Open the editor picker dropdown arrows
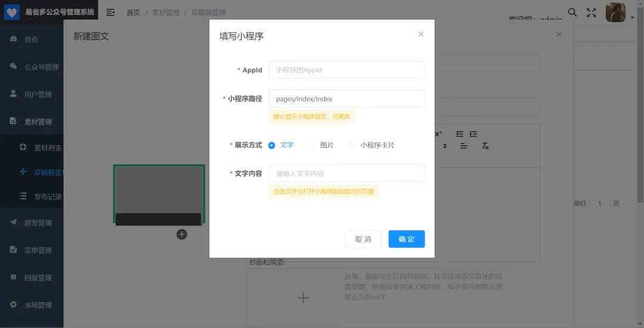Image resolution: width=644 pixels, height=328 pixels. (x=445, y=146)
